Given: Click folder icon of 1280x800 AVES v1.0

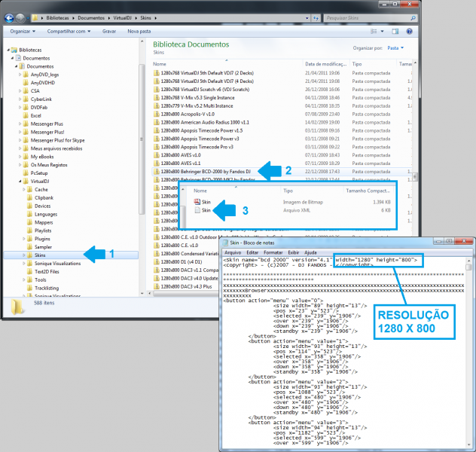Looking at the screenshot, I should [157, 155].
